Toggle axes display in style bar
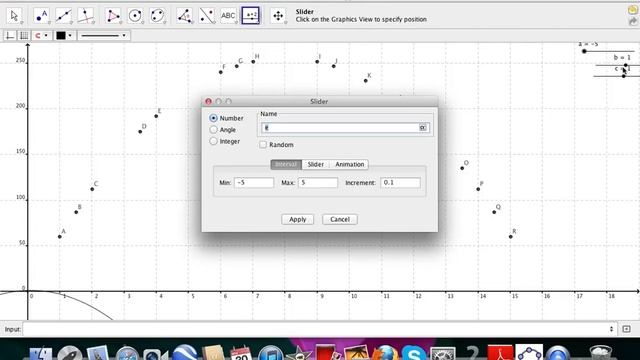640x360 pixels. pyautogui.click(x=10, y=36)
